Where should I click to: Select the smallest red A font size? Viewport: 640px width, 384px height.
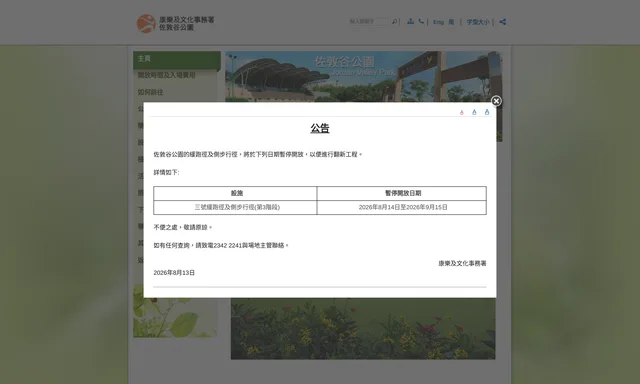(462, 113)
